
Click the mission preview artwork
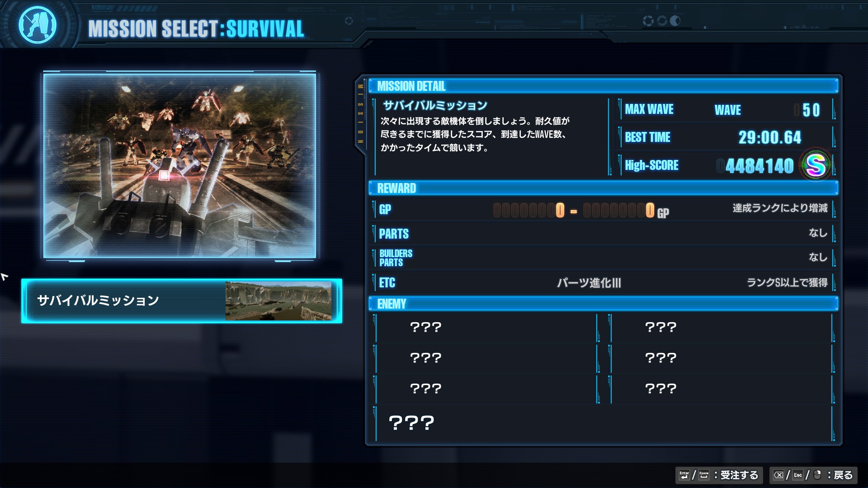coord(180,165)
